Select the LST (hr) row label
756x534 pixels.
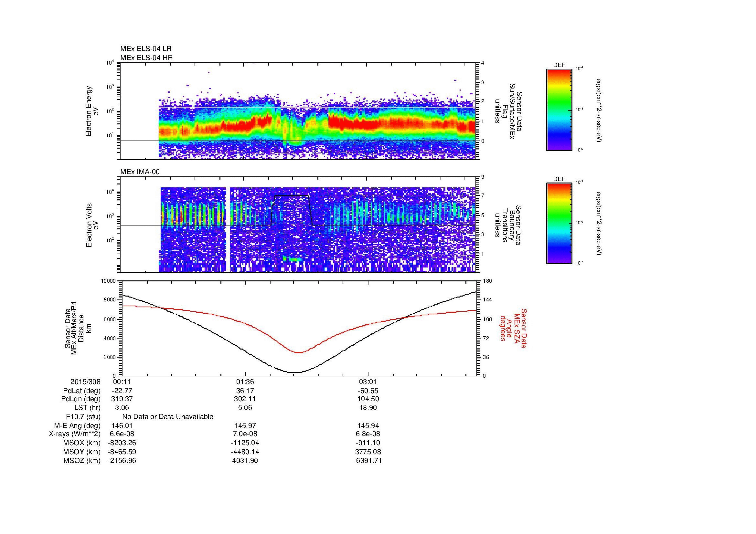[x=87, y=408]
